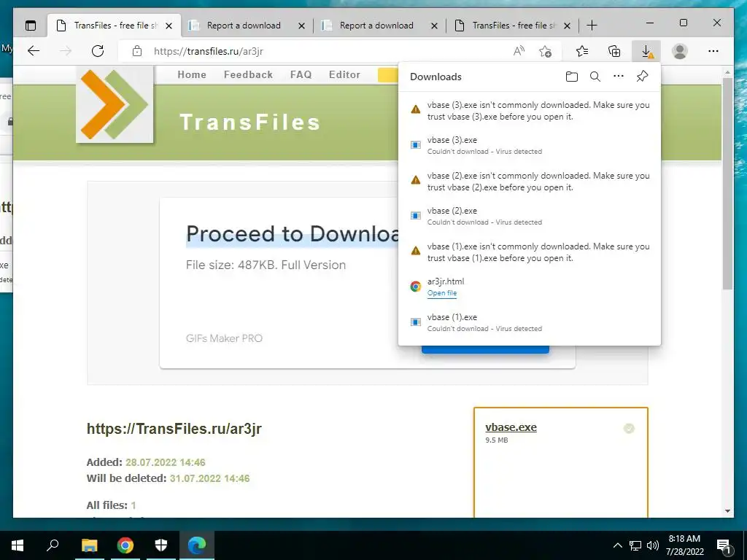
Task: Open a new tab with plus button
Action: tap(592, 26)
